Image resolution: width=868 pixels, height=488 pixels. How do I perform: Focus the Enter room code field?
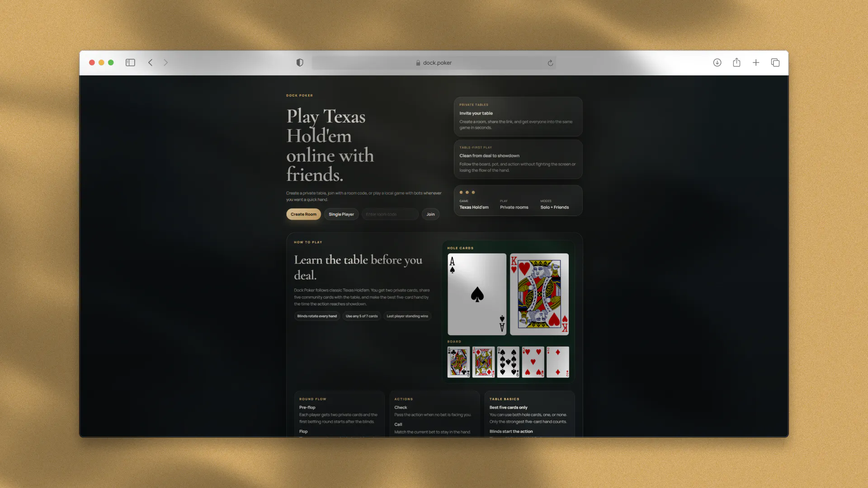point(390,214)
